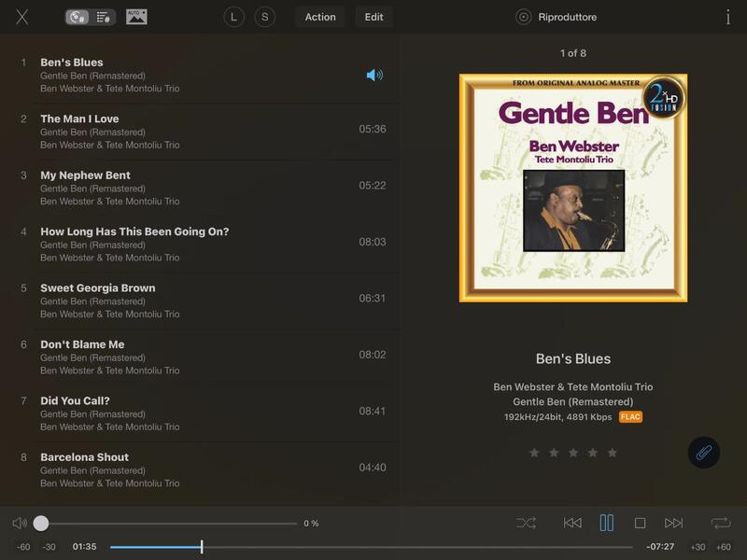Toggle repeat mode
Screen dimensions: 747x560
tap(720, 524)
